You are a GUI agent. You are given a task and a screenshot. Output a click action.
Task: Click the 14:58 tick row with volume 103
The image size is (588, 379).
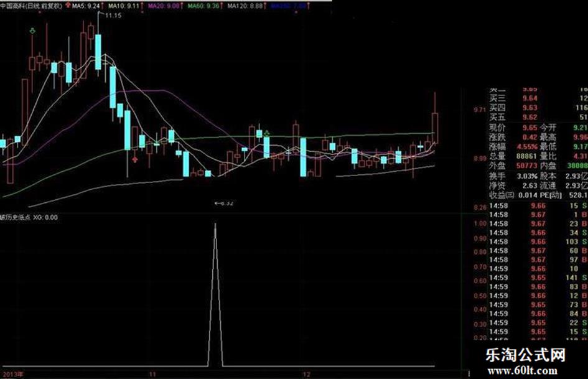coord(538,241)
